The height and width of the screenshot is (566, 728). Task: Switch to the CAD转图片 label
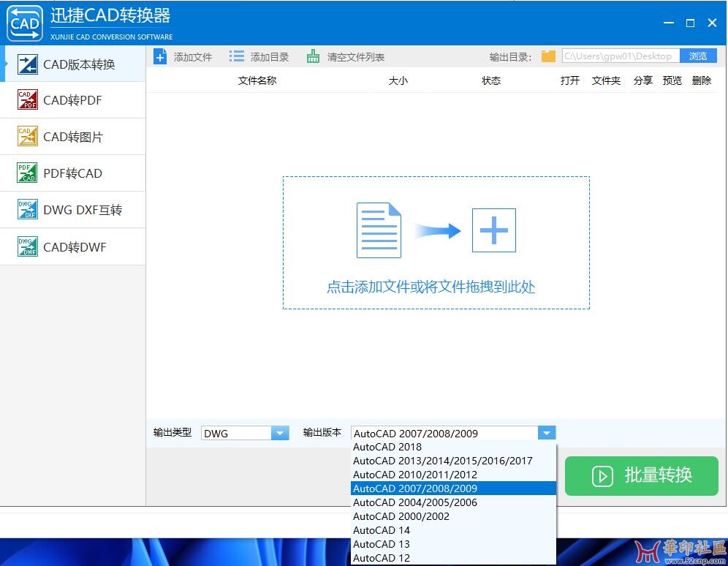coord(73,137)
